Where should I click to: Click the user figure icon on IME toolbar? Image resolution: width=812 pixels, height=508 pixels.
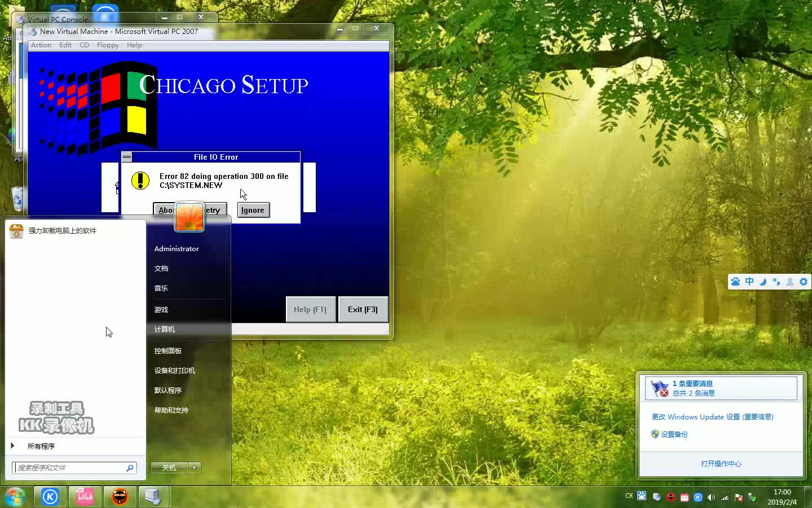(790, 282)
